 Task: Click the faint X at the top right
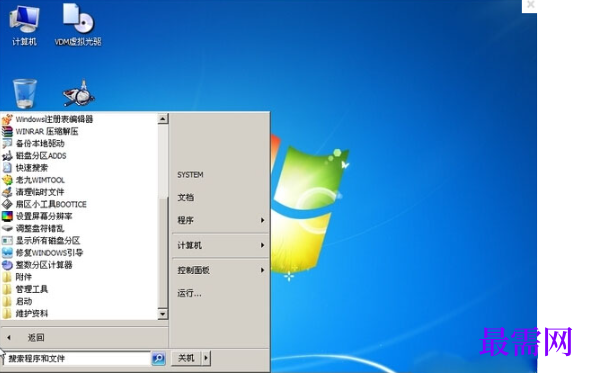point(530,5)
